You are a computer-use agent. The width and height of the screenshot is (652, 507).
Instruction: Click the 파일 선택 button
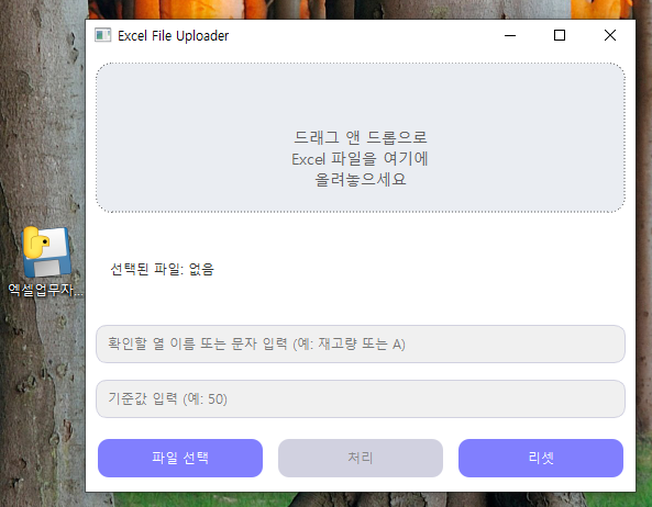click(180, 458)
